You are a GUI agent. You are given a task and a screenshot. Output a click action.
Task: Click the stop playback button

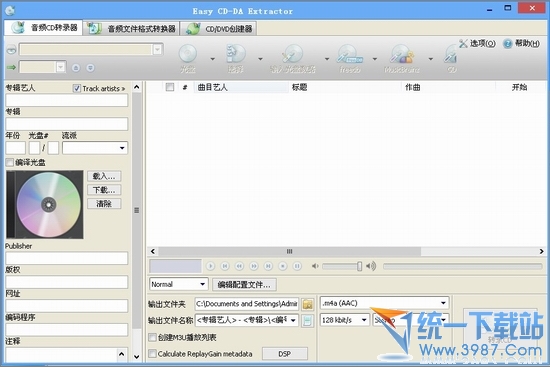coord(282,266)
